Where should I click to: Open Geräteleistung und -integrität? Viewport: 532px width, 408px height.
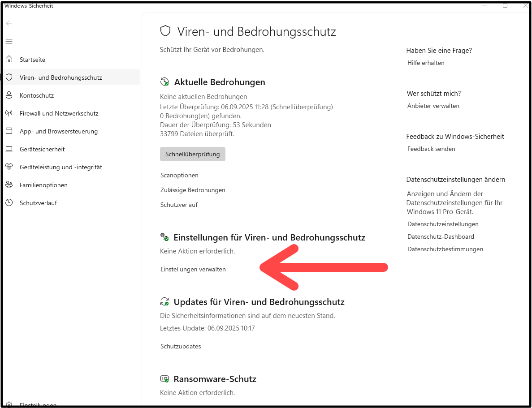pos(72,167)
